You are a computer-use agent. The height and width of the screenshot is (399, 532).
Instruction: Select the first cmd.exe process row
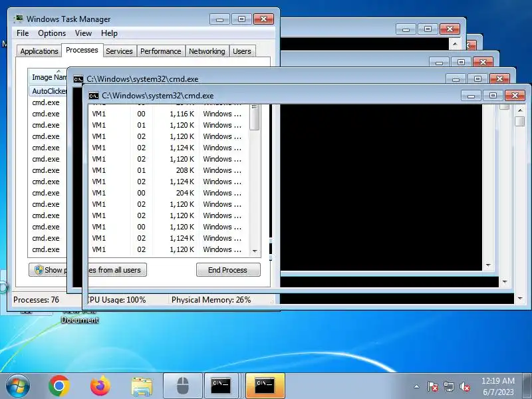[46, 102]
